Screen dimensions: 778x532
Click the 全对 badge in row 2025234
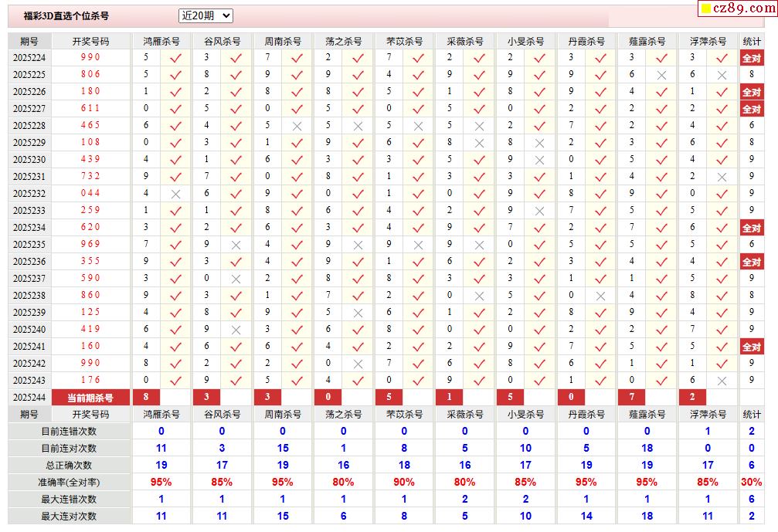point(752,228)
